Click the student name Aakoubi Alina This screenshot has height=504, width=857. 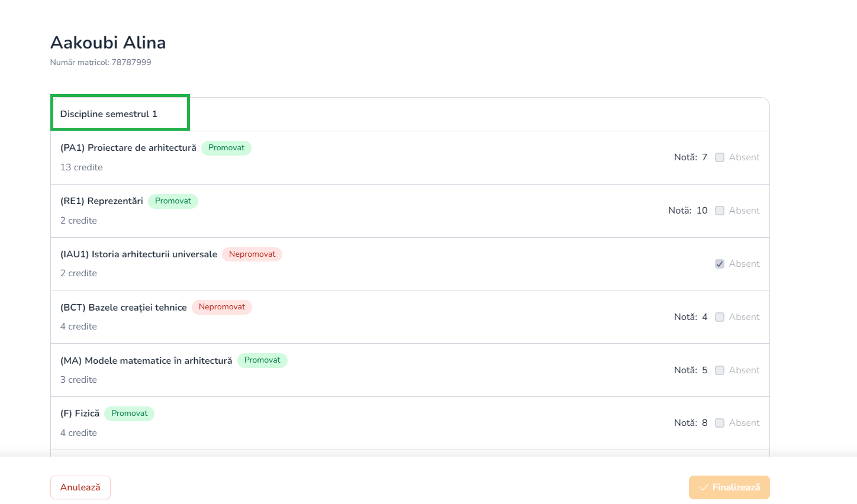click(x=108, y=43)
